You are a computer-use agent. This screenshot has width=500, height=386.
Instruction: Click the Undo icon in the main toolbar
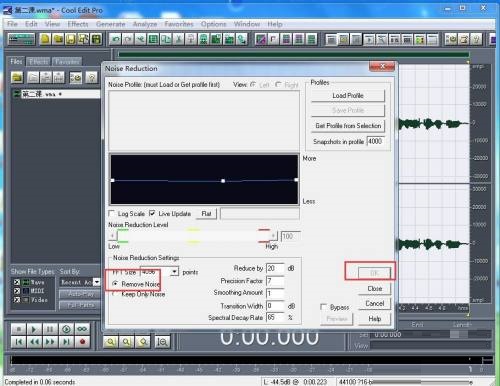click(116, 39)
